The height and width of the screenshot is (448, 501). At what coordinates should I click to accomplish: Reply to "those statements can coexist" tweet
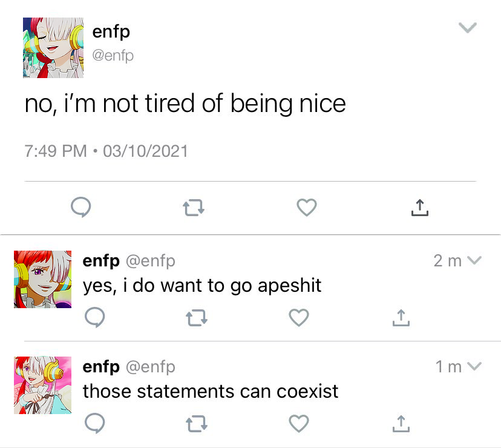(x=94, y=423)
